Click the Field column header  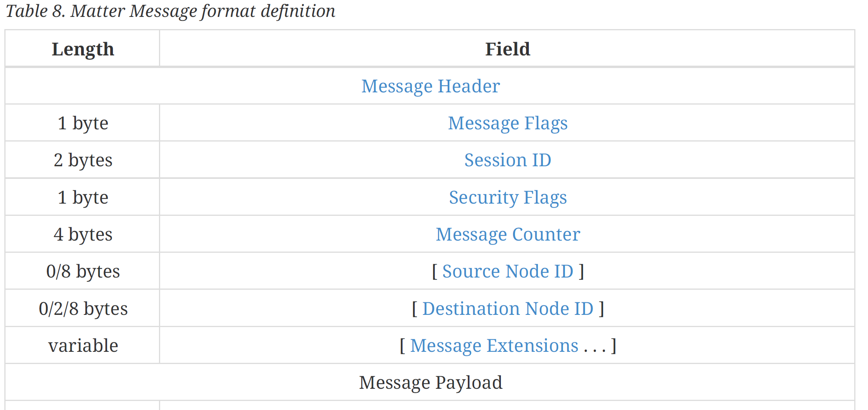[508, 49]
